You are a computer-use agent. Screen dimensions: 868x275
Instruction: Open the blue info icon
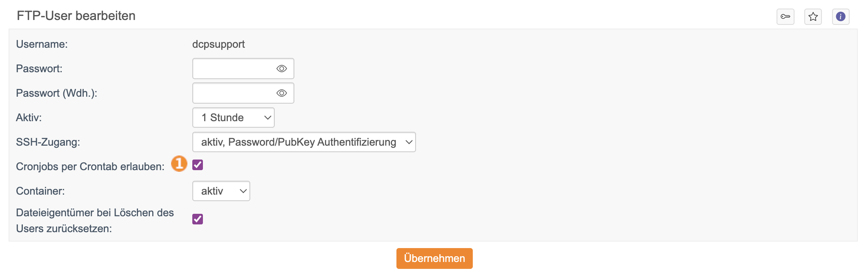(841, 17)
